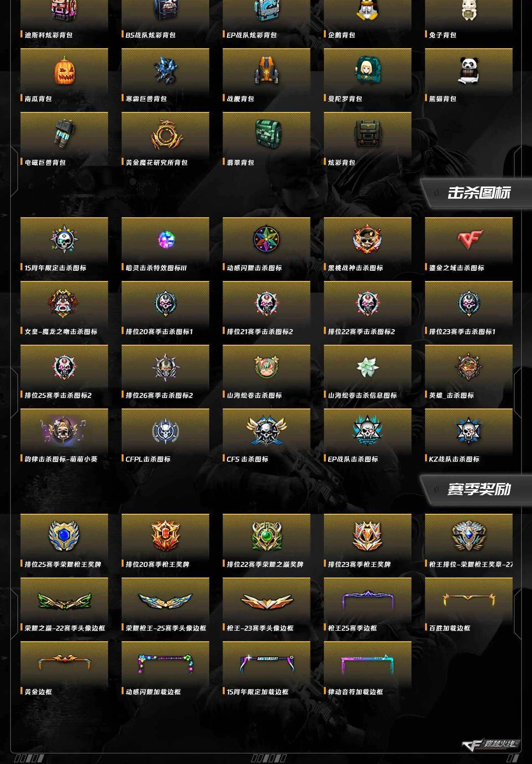This screenshot has width=532, height=764.
Task: Choose the 15周年限定击杀图标 skull icon
Action: pyautogui.click(x=64, y=238)
